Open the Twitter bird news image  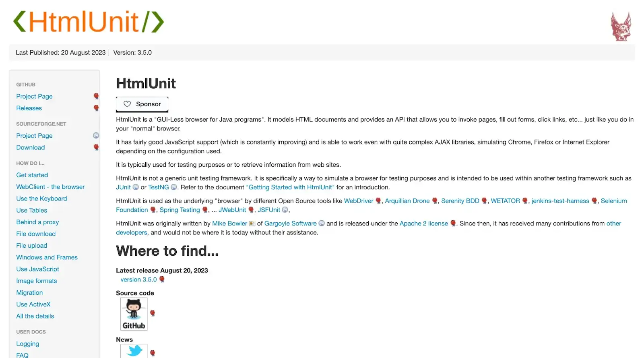click(x=134, y=351)
